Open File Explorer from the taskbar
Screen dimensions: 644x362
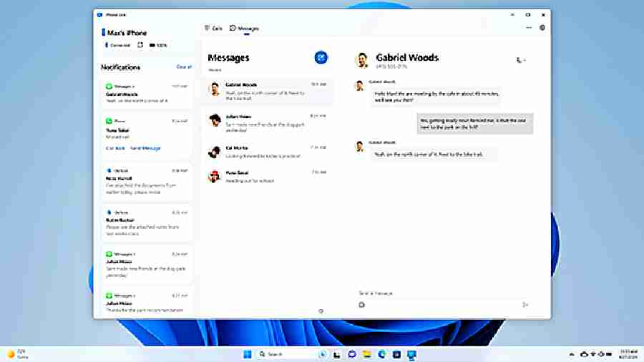[x=366, y=354]
